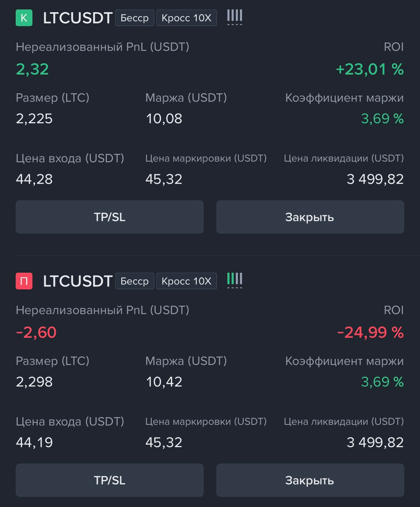Open the LTCUSDT title of short position

[78, 281]
